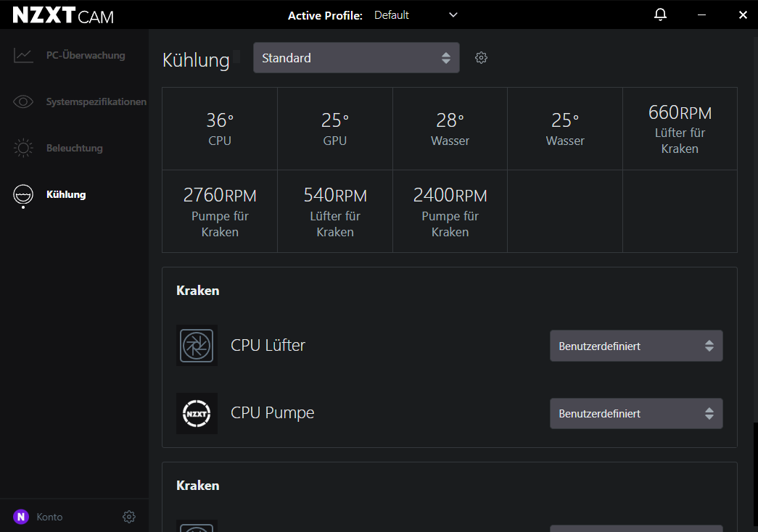
Task: Click the Kühlung cooler icon in sidebar
Action: pyautogui.click(x=23, y=195)
